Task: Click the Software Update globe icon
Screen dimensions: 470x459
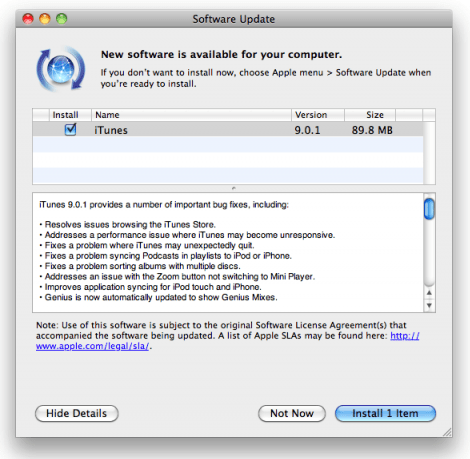Action: [60, 69]
